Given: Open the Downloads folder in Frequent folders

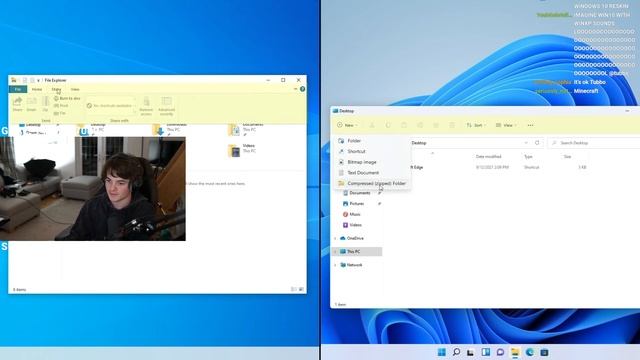Looking at the screenshot, I should point(170,129).
